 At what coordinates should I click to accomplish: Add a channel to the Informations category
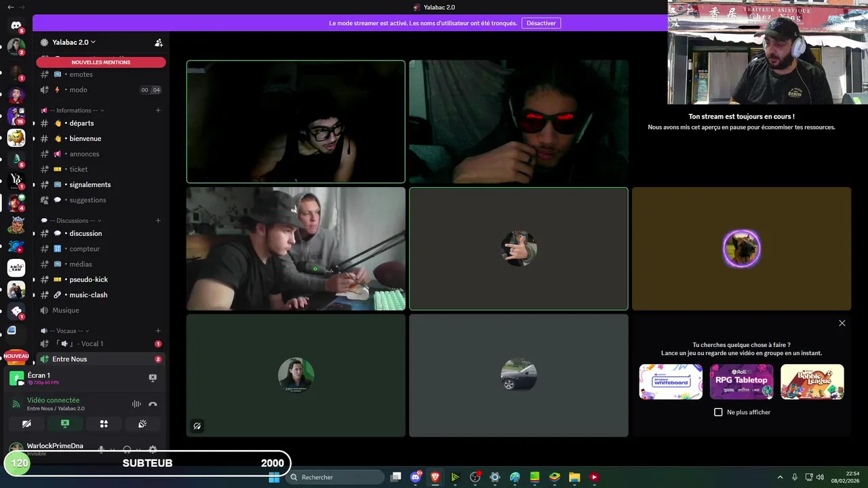pos(158,110)
